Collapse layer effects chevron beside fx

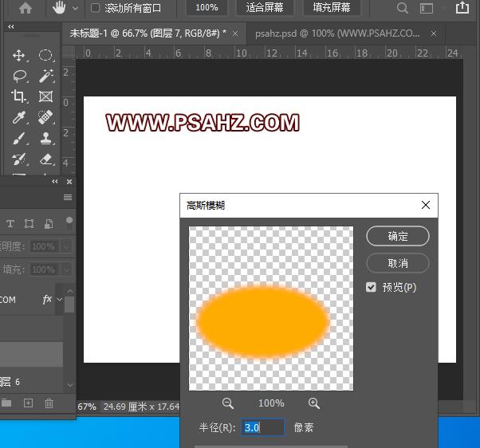[60, 300]
